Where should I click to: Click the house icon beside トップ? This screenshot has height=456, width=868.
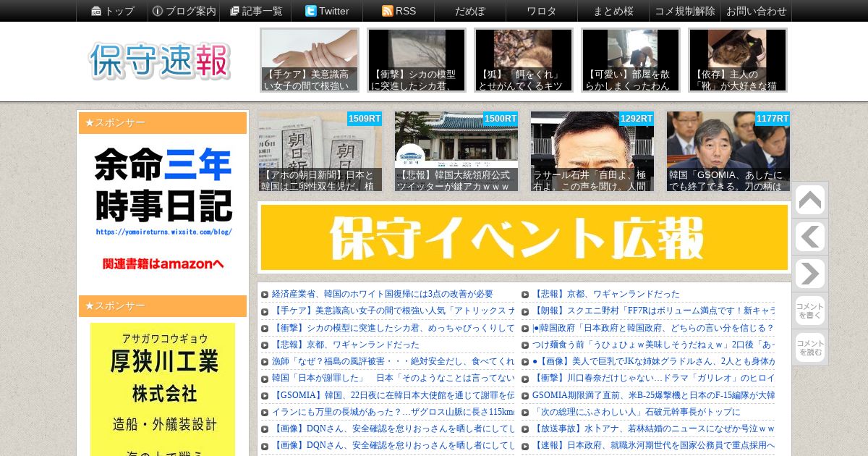coord(96,11)
